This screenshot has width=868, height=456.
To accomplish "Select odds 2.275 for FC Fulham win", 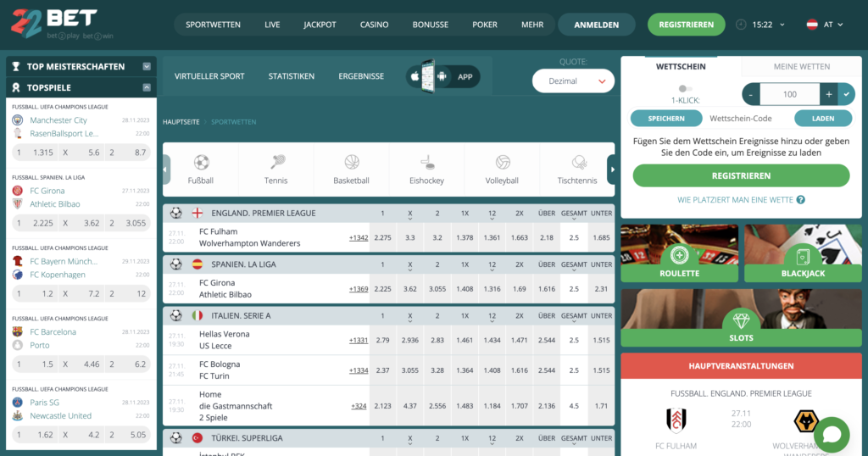I will 382,238.
